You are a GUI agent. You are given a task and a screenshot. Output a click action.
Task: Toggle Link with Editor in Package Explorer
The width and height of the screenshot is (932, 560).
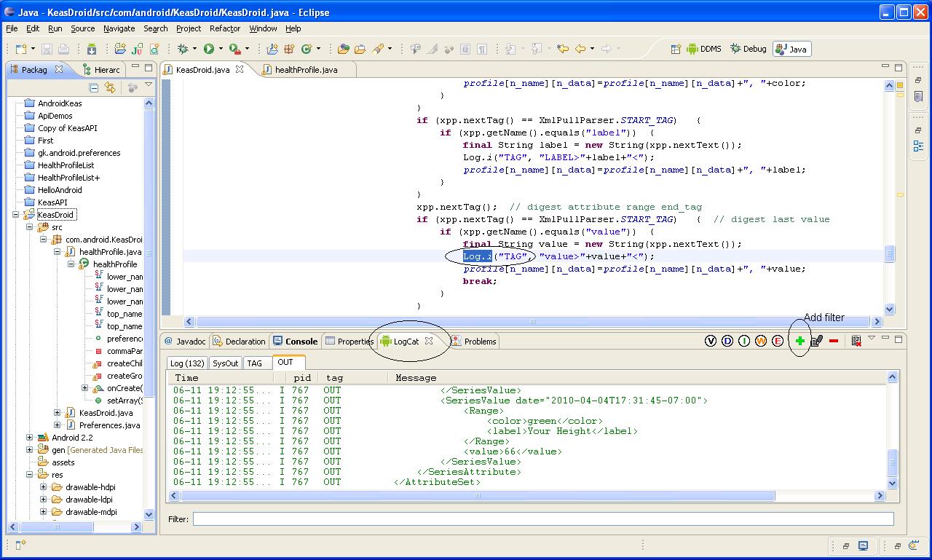tap(110, 87)
